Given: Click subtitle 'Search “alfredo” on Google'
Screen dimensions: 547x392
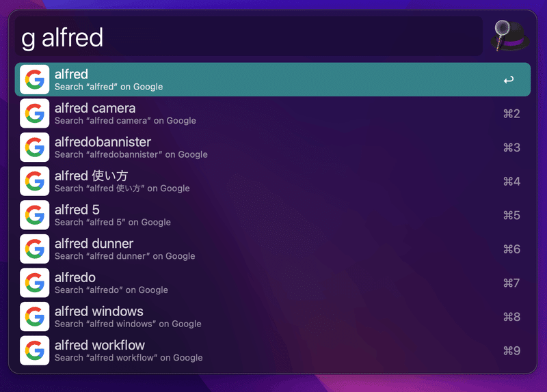Looking at the screenshot, I should click(x=111, y=290).
